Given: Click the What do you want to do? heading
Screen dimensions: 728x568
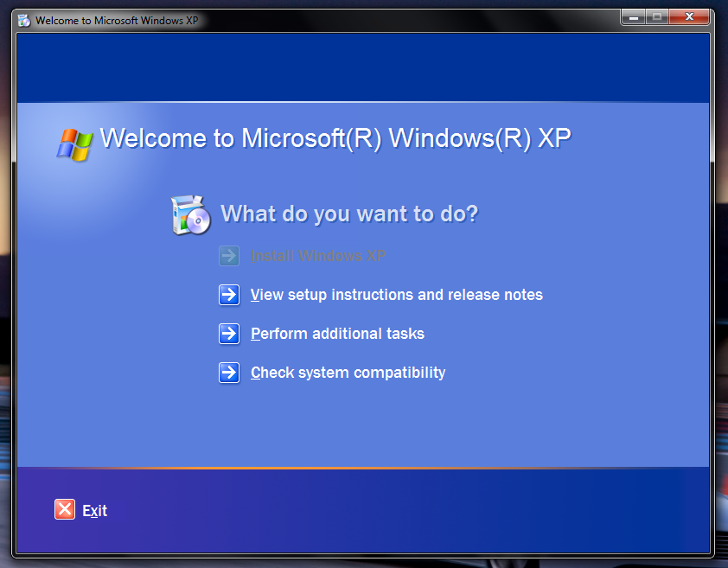Looking at the screenshot, I should [x=349, y=214].
